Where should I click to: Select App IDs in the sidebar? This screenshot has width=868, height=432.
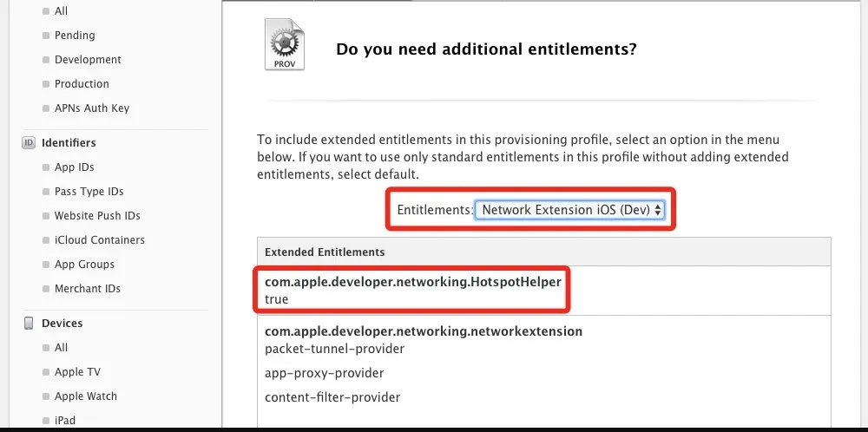click(74, 167)
